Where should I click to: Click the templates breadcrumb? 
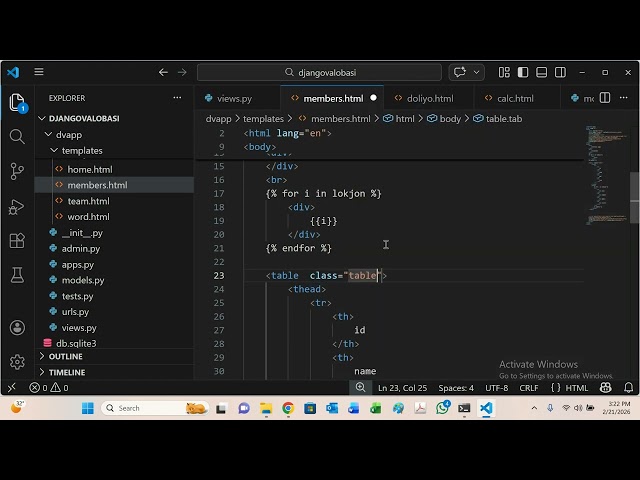pos(263,119)
